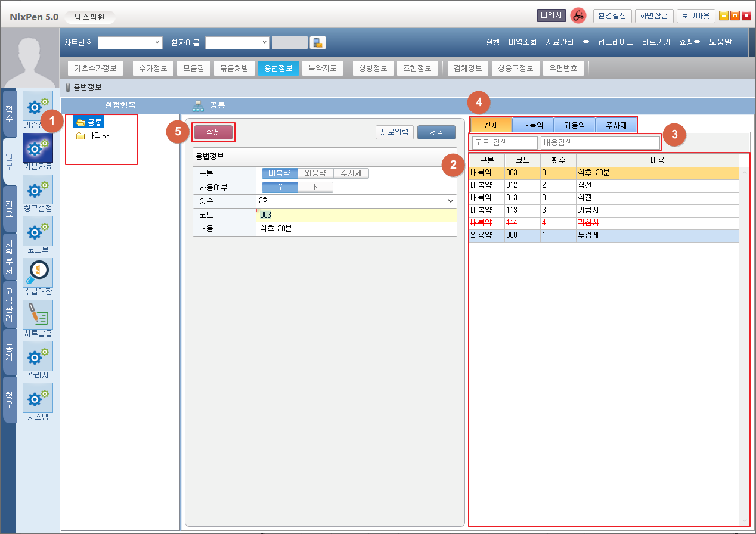The width and height of the screenshot is (756, 534).
Task: Select 외용약 in the 구분 toggle
Action: pos(315,173)
